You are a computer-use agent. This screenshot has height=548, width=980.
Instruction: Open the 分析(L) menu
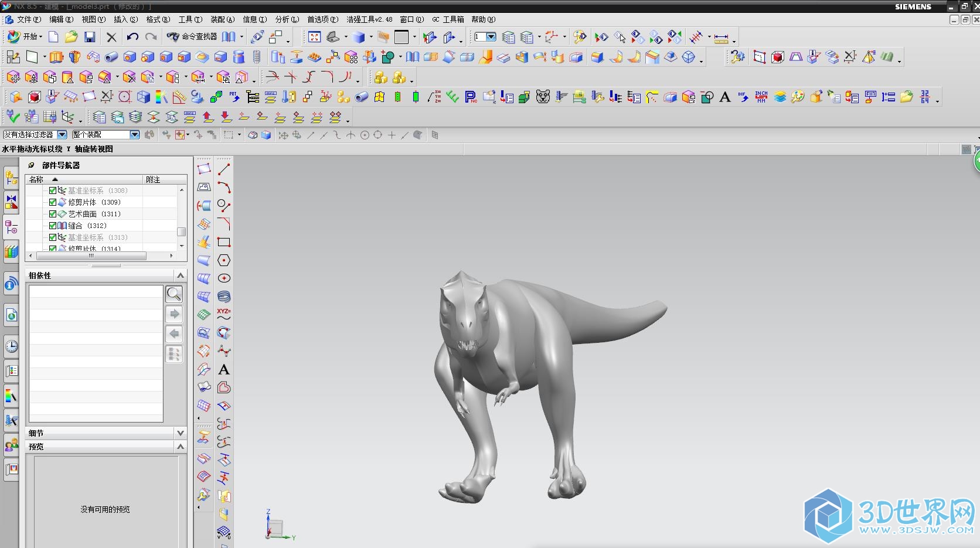[x=287, y=19]
